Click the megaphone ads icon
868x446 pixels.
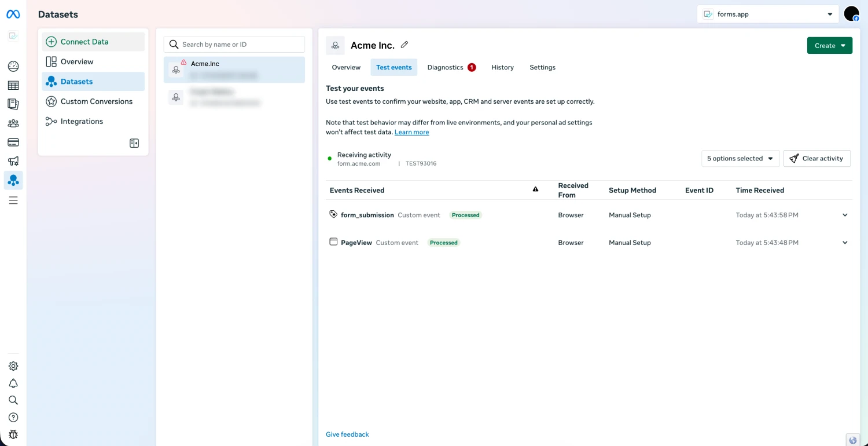[x=13, y=161]
